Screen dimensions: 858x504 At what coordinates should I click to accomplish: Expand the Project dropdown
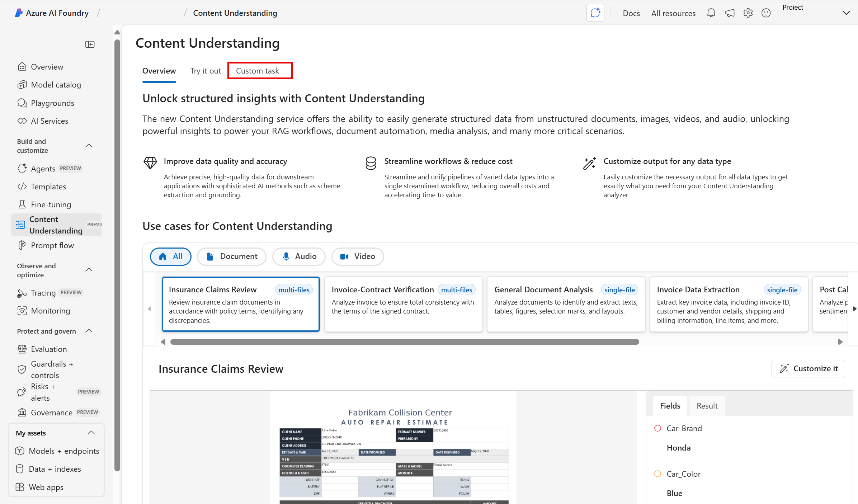click(x=846, y=13)
